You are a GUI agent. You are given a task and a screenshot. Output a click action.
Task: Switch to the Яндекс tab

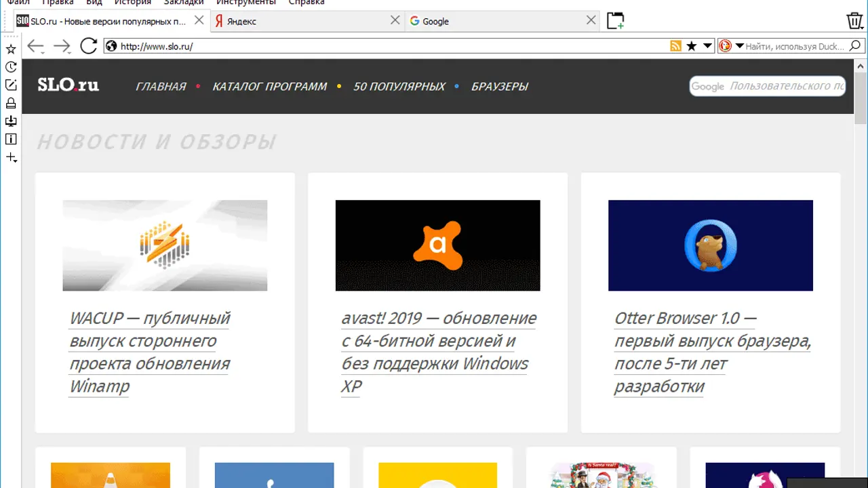pos(298,21)
